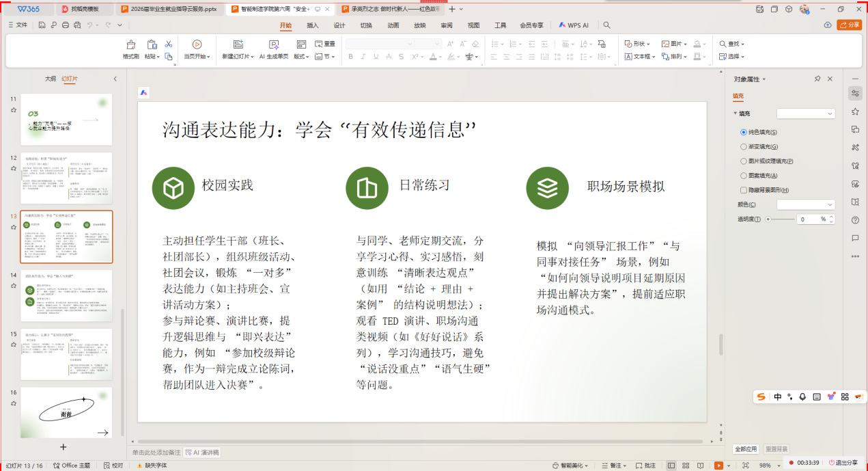Click the scissors Cut icon
This screenshot has width=868, height=471.
tap(169, 44)
